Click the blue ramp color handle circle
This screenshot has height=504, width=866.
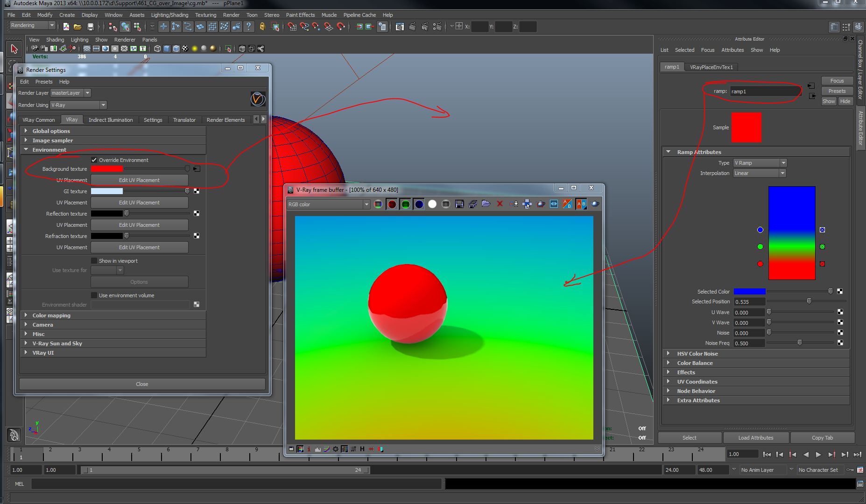pyautogui.click(x=760, y=230)
